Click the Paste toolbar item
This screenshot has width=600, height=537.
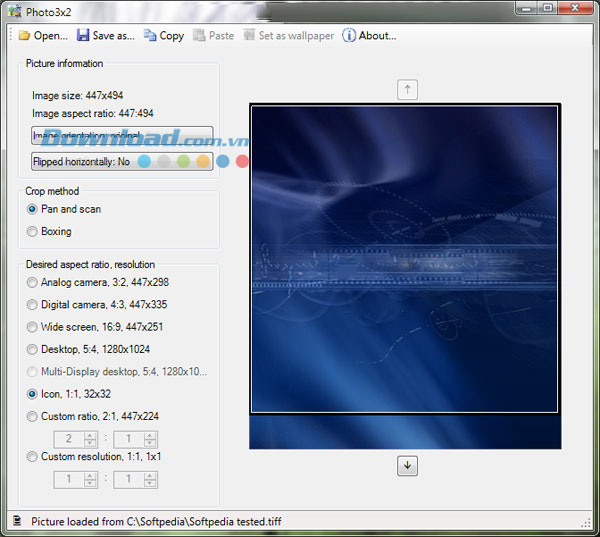pos(213,36)
